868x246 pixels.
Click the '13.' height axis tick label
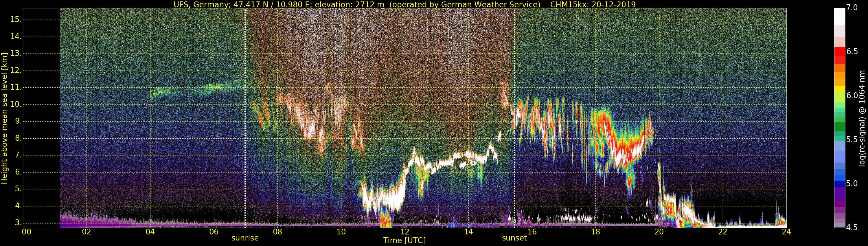pos(16,54)
